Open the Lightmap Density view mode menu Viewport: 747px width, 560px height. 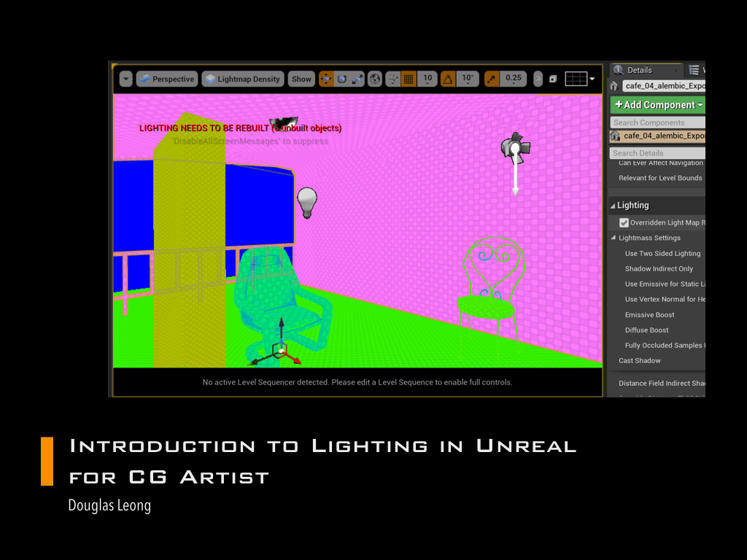click(x=243, y=79)
